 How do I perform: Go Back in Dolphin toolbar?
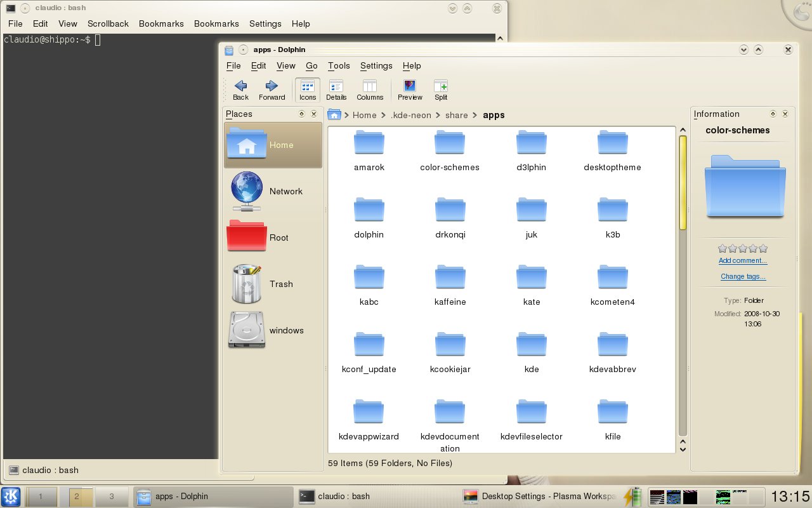coord(240,90)
